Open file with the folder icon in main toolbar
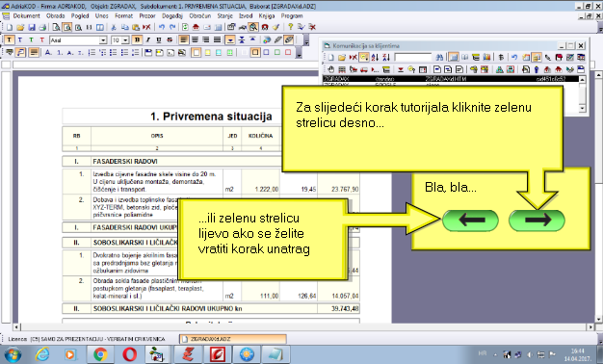 coord(20,27)
